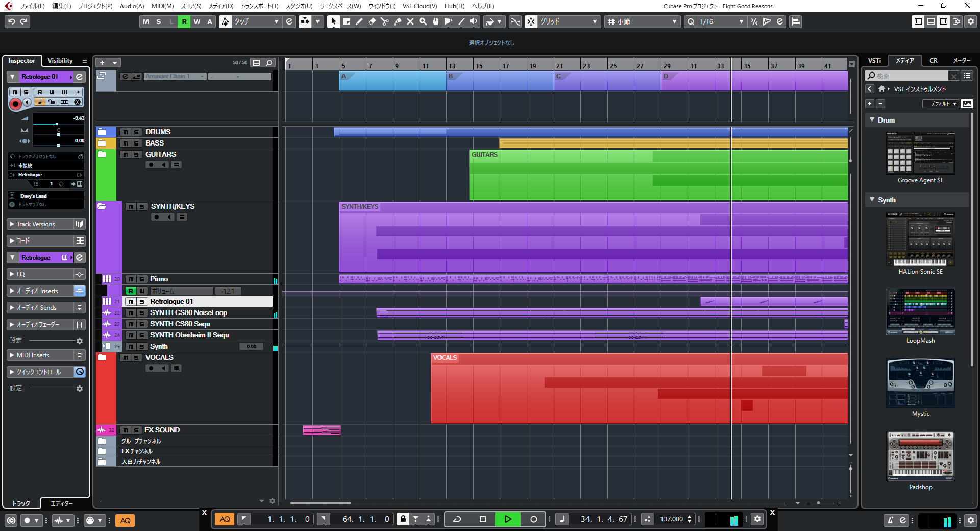Edit instrument for Retrologue 01 in Inspector
This screenshot has height=531, width=980.
point(80,77)
